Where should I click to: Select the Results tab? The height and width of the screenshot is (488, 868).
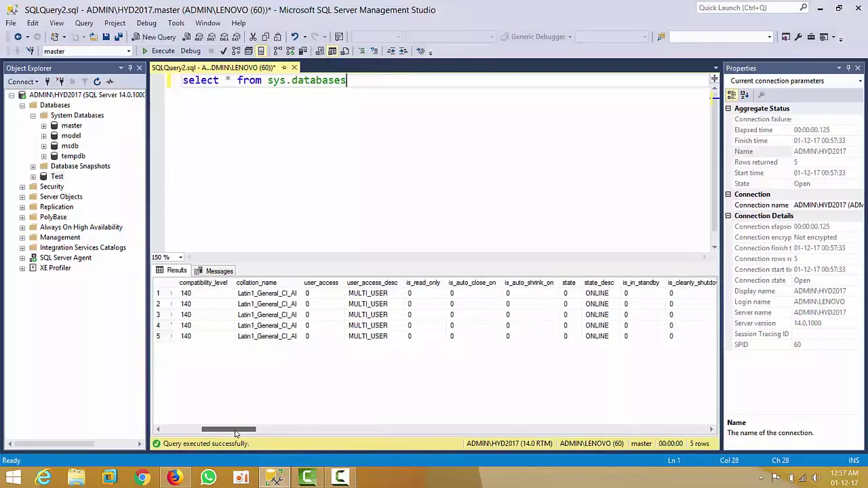click(x=171, y=270)
